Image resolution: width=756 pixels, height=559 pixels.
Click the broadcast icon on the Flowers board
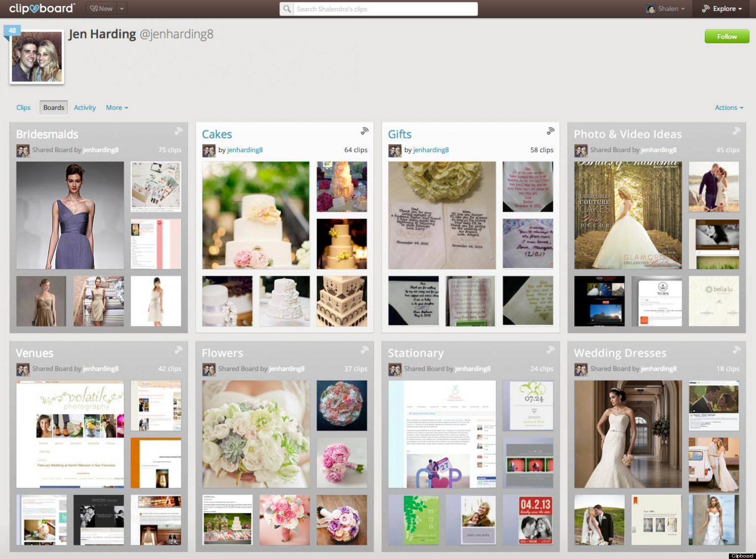point(365,350)
